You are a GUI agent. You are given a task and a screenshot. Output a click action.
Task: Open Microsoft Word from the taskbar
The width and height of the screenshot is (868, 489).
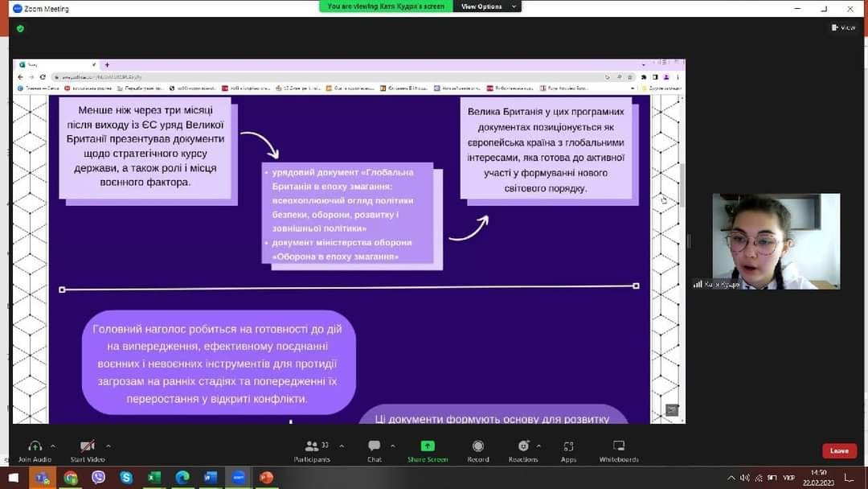[211, 478]
